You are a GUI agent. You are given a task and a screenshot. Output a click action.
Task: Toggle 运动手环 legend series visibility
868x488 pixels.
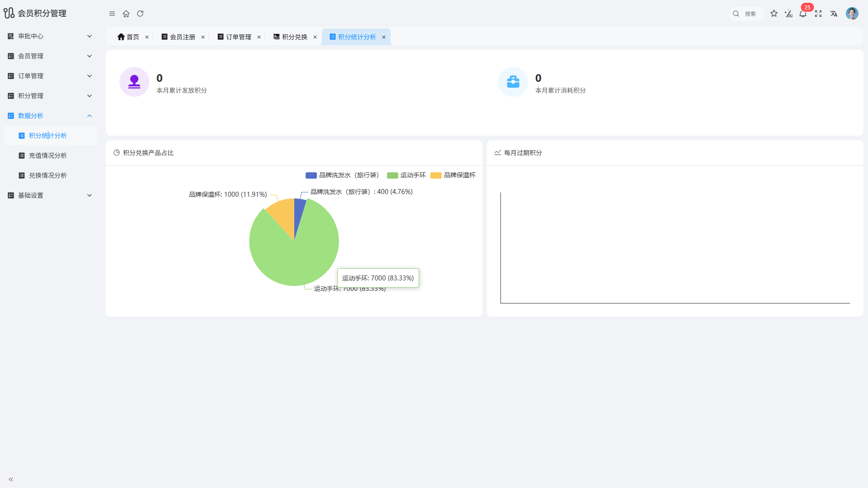pyautogui.click(x=406, y=175)
